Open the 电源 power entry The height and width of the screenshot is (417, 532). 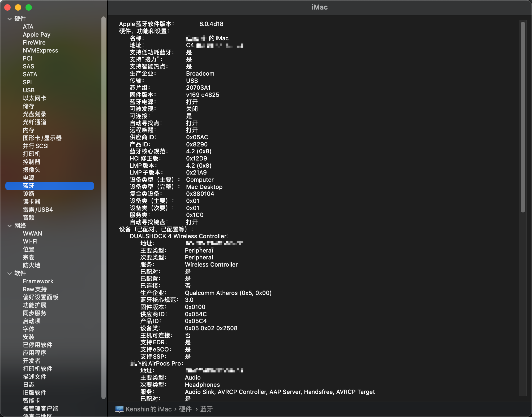(29, 178)
